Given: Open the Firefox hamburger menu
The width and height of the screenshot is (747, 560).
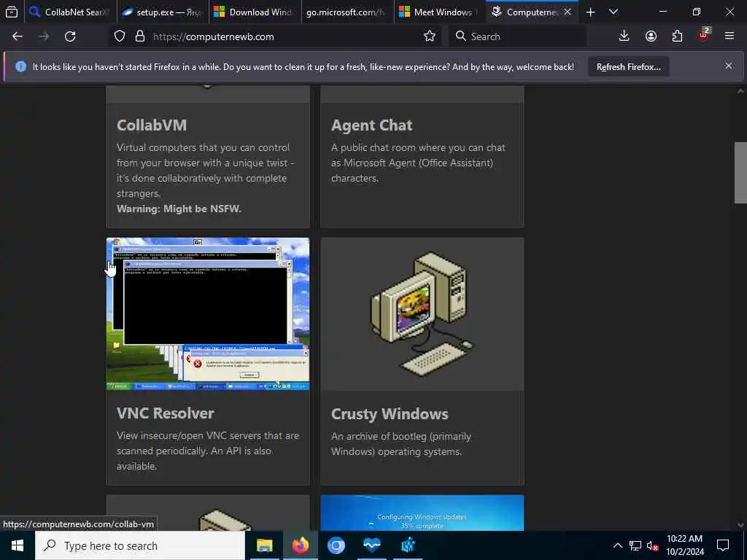Looking at the screenshot, I should point(729,36).
